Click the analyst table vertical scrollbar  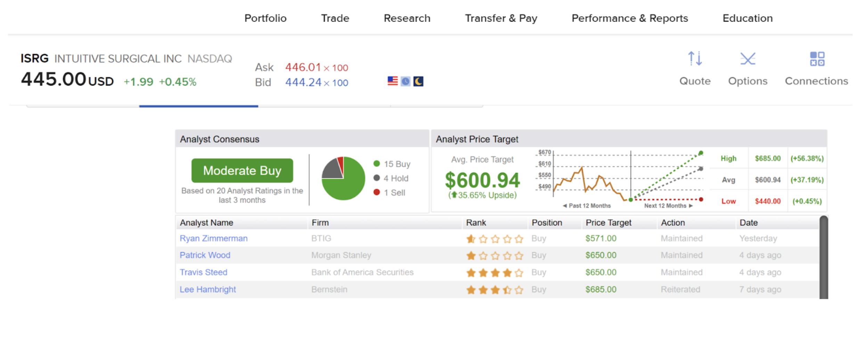[x=823, y=257]
